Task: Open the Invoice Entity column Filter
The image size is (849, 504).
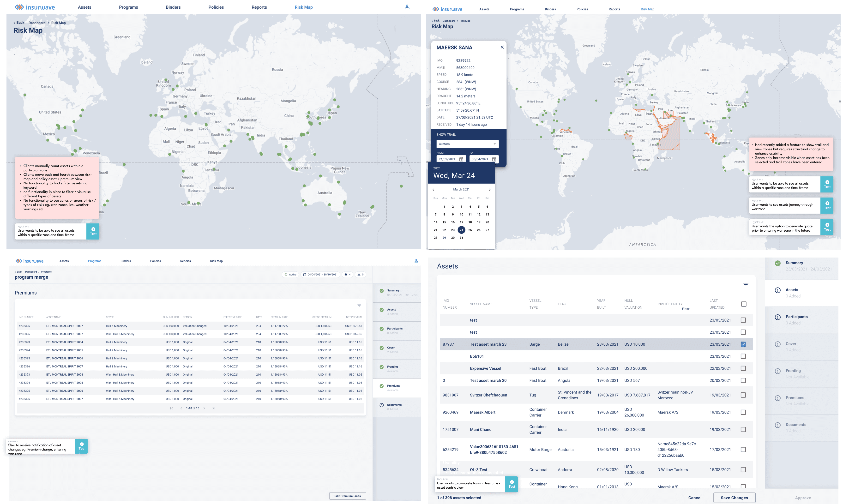Action: (x=685, y=309)
